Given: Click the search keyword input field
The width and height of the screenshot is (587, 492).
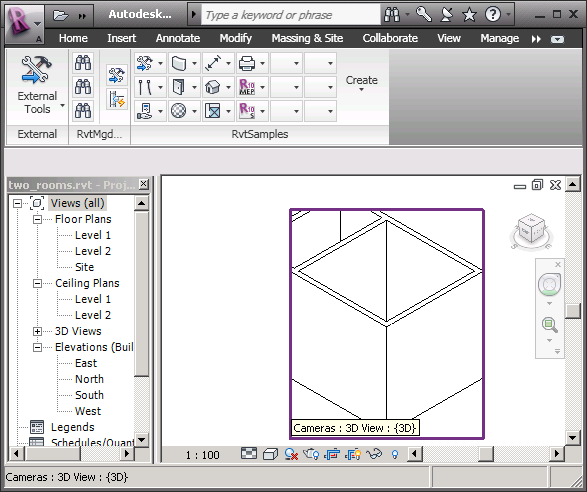Looking at the screenshot, I should [x=291, y=15].
